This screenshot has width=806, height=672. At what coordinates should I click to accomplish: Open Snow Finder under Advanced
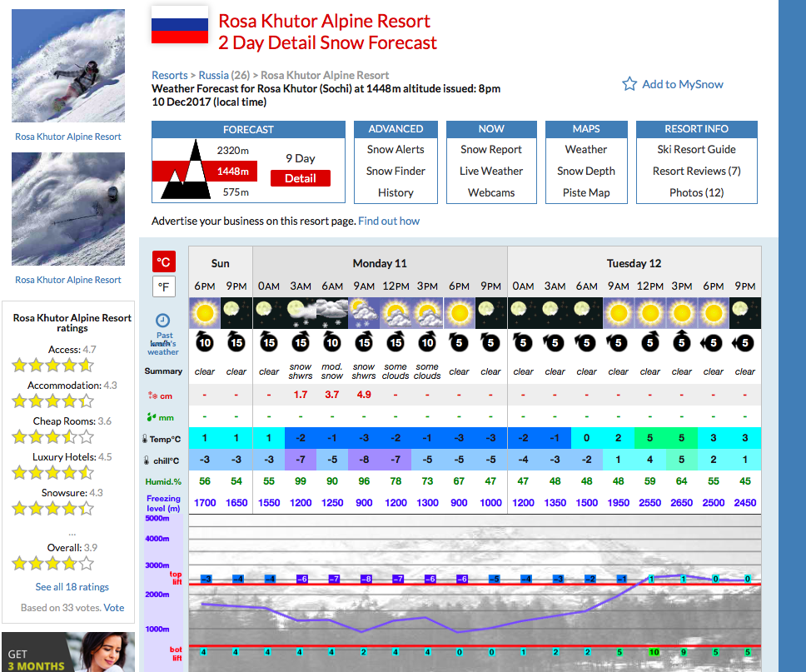[x=396, y=172]
